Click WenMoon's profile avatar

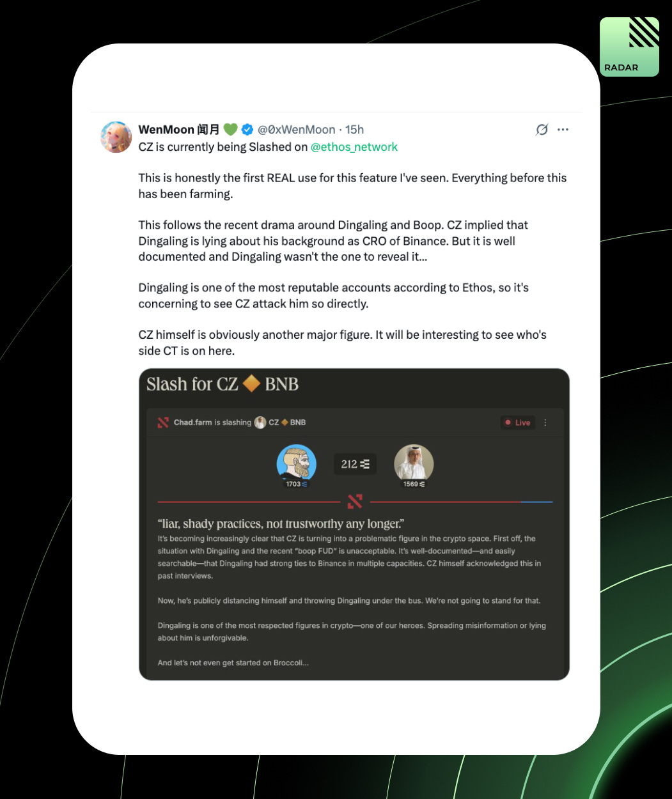(116, 137)
